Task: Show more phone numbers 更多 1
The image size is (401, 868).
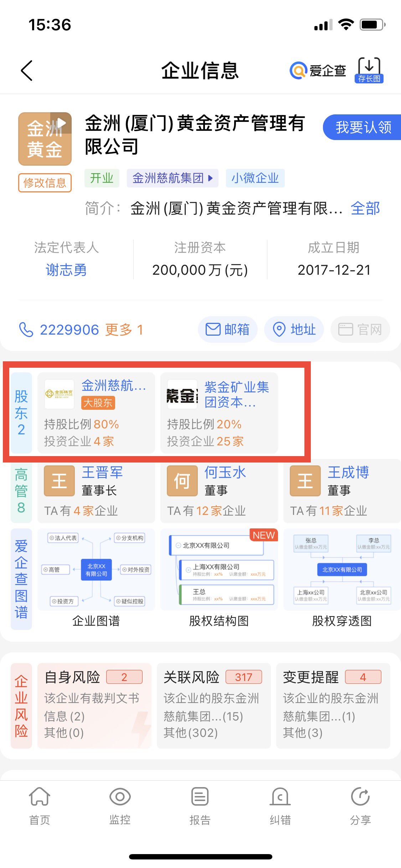Action: tap(124, 330)
